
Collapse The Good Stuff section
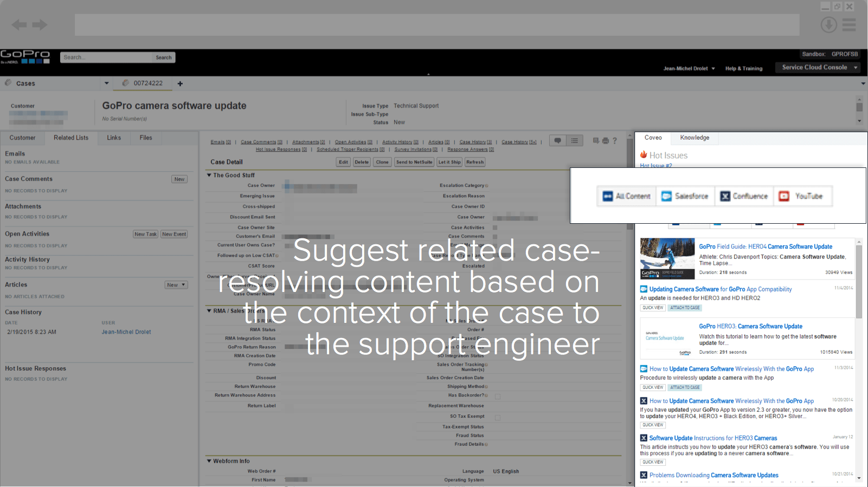coord(209,176)
